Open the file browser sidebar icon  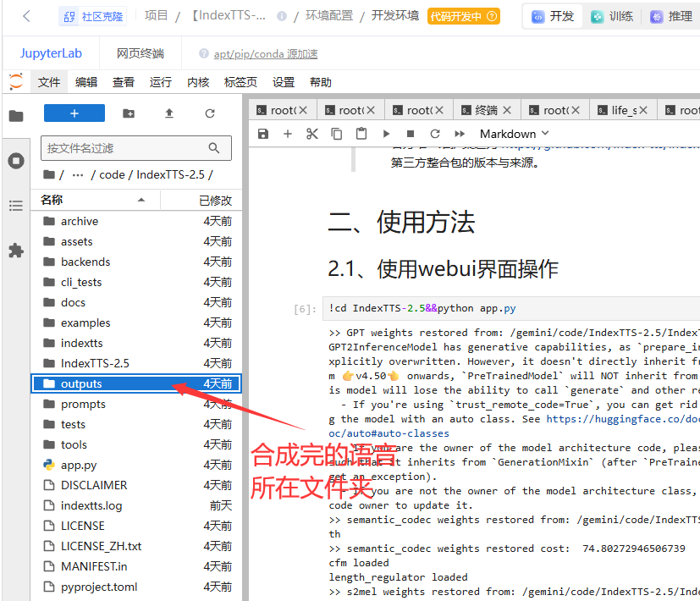coord(16,116)
